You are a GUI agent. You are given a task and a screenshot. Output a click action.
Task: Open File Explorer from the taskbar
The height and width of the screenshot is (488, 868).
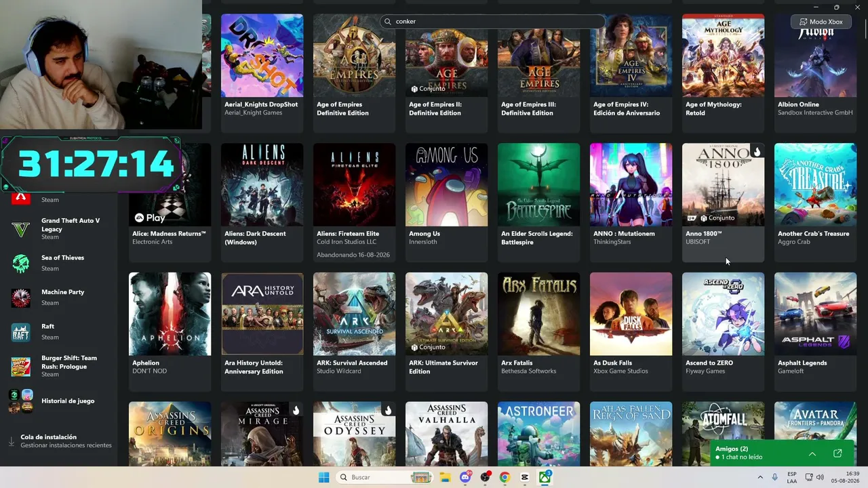tap(445, 477)
